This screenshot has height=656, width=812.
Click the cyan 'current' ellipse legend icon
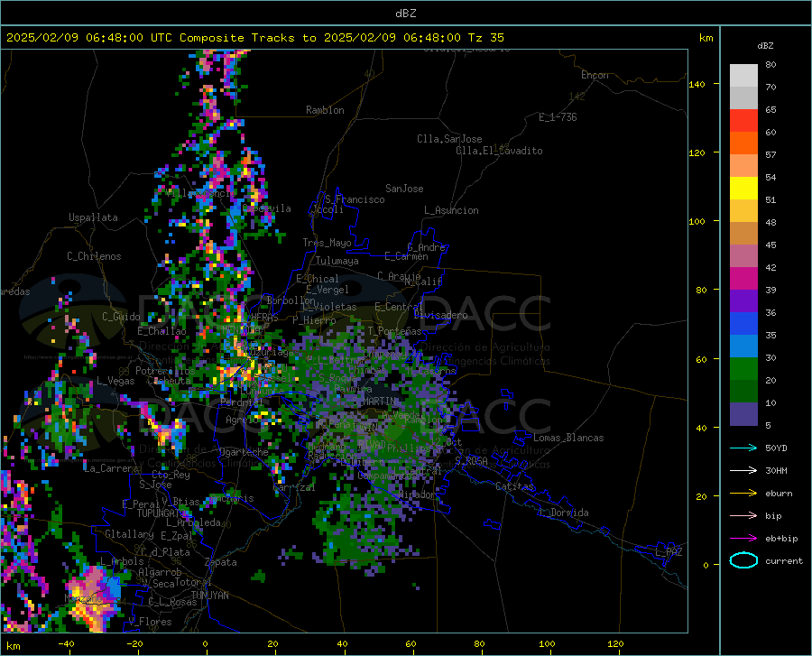[x=743, y=560]
